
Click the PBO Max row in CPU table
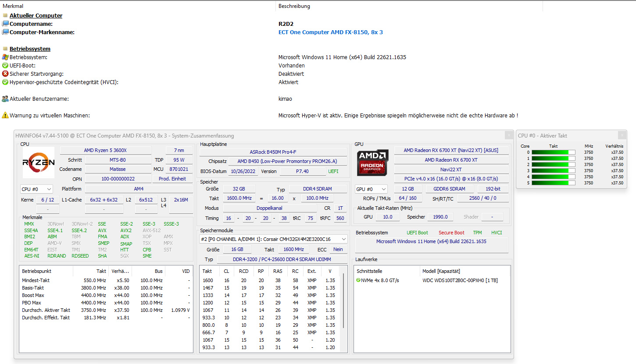point(106,303)
